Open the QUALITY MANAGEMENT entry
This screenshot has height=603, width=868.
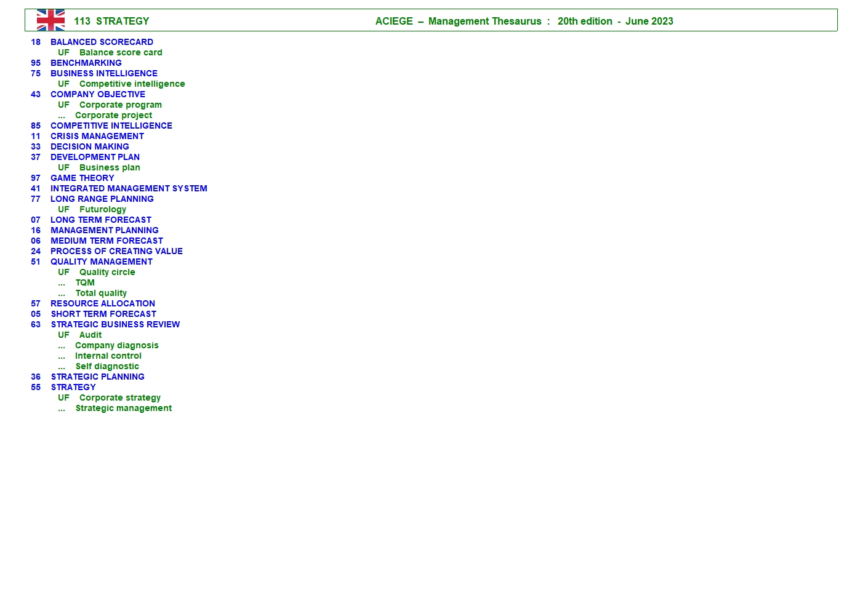click(x=101, y=262)
